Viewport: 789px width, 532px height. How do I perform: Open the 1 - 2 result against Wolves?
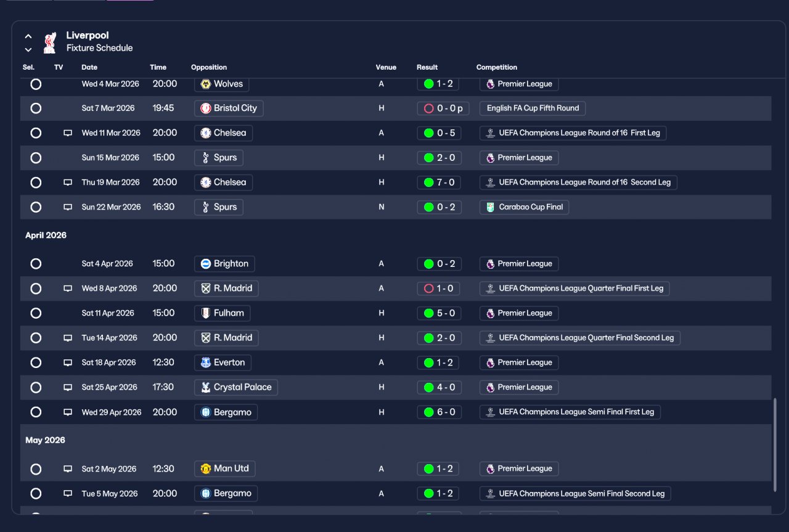pyautogui.click(x=439, y=84)
